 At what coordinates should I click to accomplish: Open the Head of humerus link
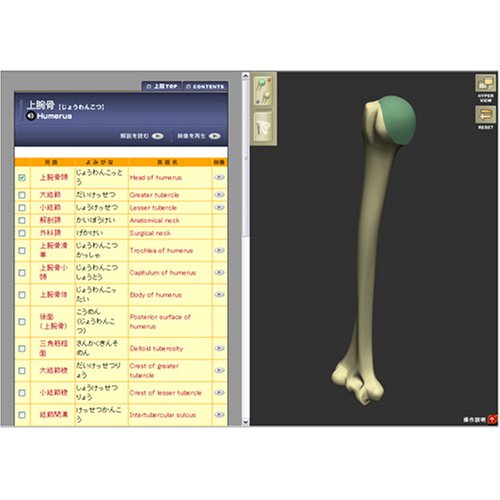click(156, 178)
